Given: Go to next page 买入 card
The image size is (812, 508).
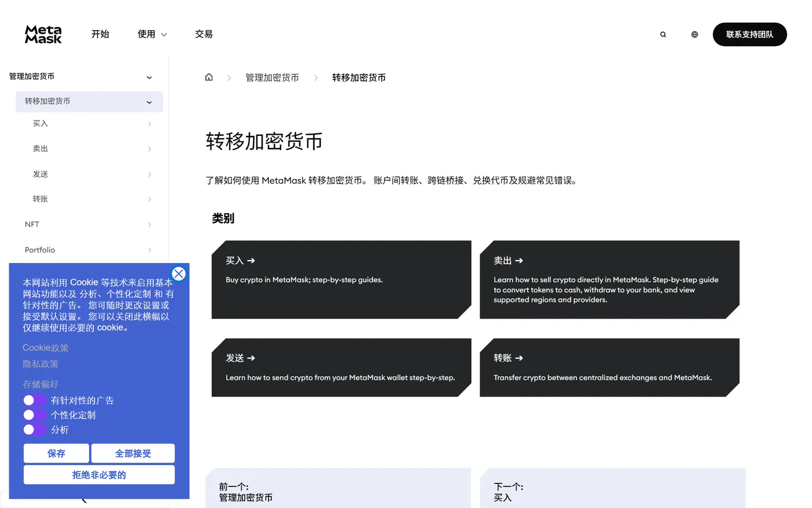Looking at the screenshot, I should click(612, 488).
